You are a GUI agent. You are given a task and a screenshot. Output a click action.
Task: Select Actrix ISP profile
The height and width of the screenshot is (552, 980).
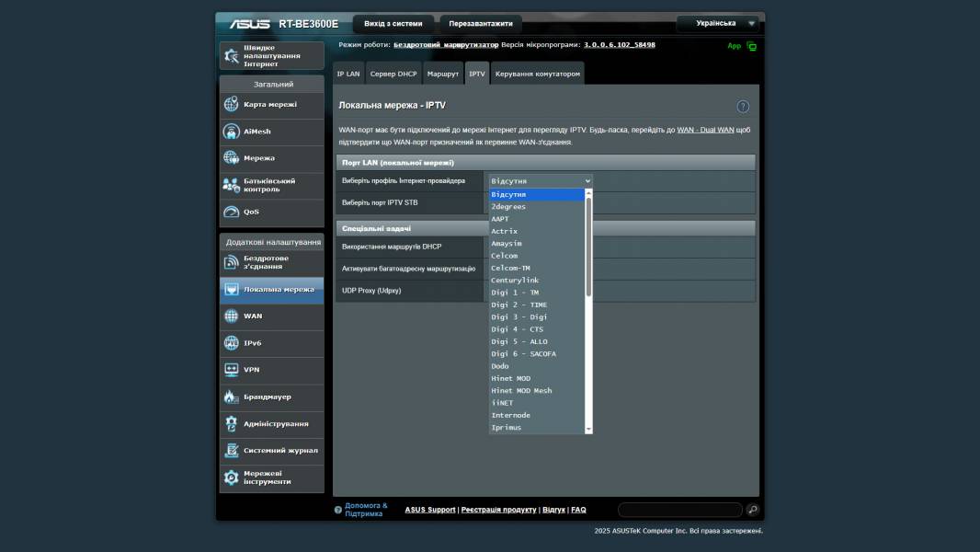[537, 231]
